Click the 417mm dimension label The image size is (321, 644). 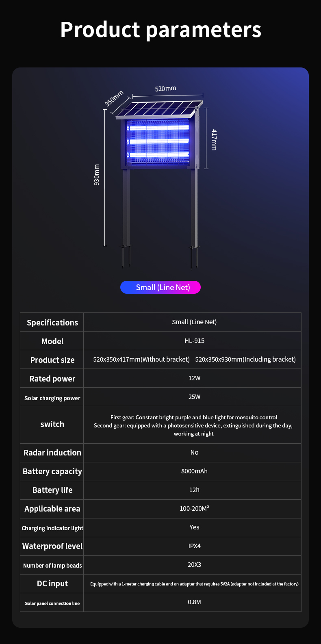[214, 140]
